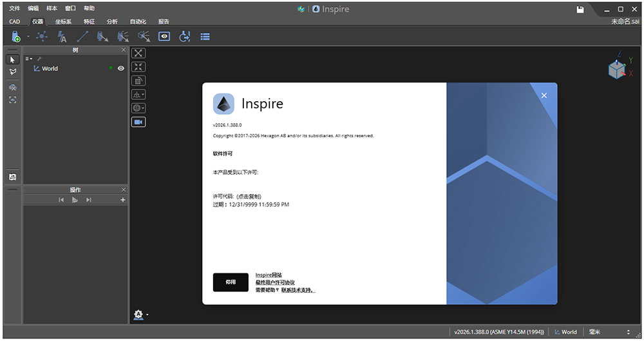The height and width of the screenshot is (341, 644).
Task: Click the focus frame tool icon
Action: (x=13, y=100)
